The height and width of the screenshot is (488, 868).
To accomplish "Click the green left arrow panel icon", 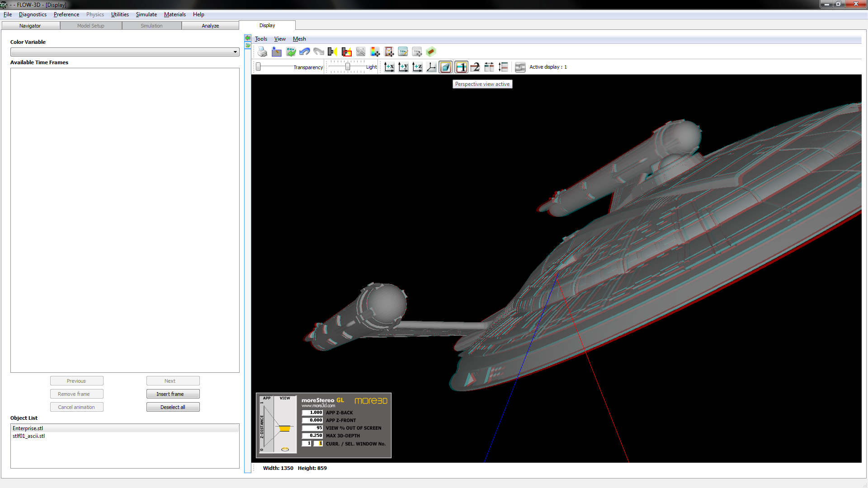I will [x=248, y=38].
